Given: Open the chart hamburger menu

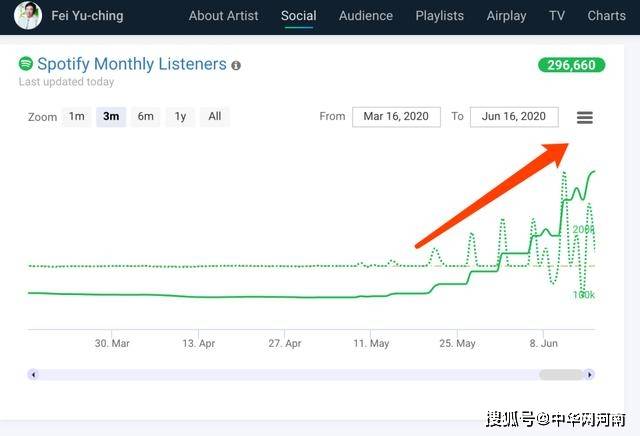Looking at the screenshot, I should click(585, 117).
